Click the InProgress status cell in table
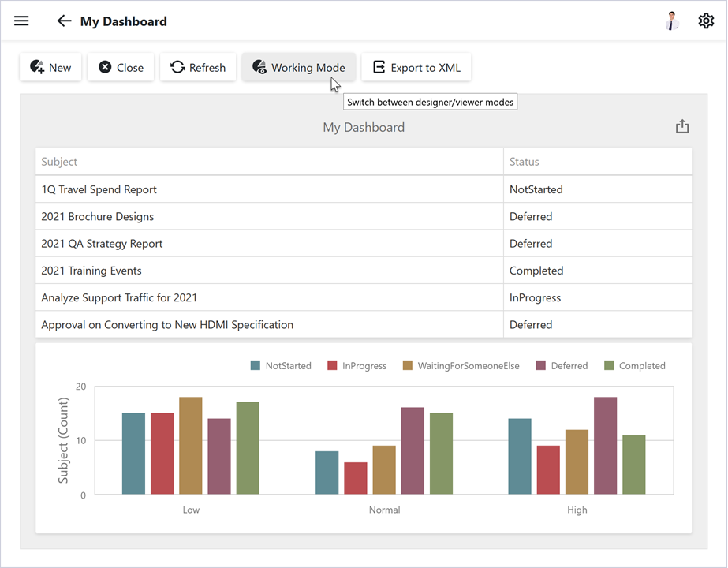The image size is (728, 568). pyautogui.click(x=598, y=297)
